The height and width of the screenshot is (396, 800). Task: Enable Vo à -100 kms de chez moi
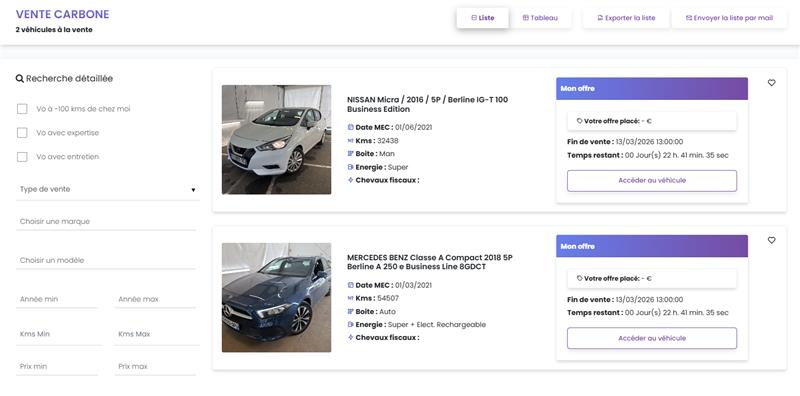(x=22, y=109)
